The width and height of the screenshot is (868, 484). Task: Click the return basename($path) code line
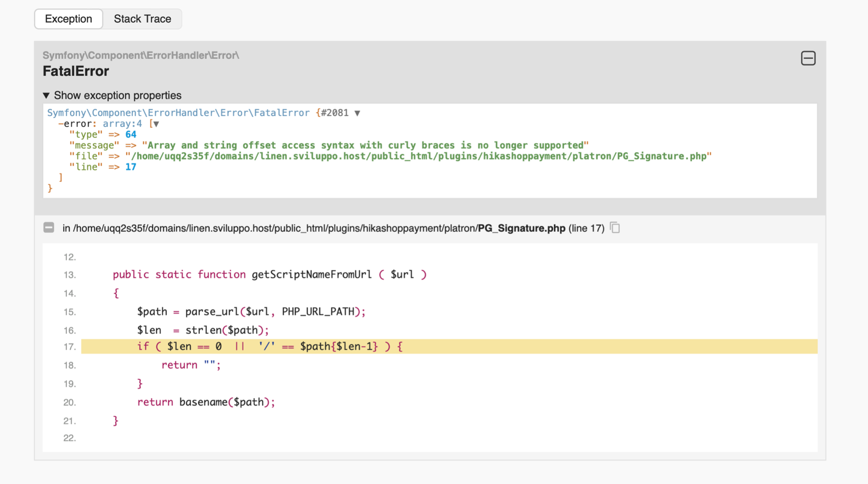pos(206,402)
